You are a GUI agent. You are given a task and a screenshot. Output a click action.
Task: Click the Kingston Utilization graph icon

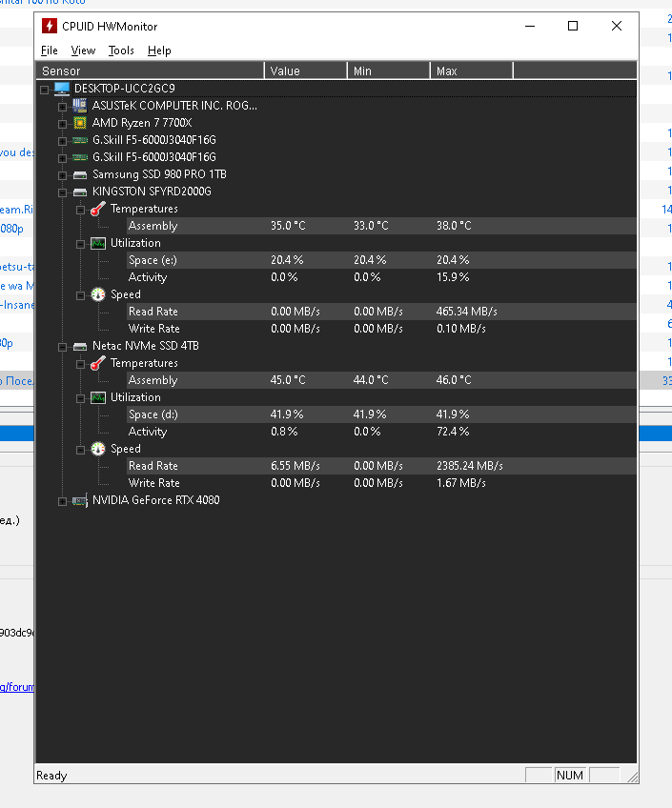(98, 243)
